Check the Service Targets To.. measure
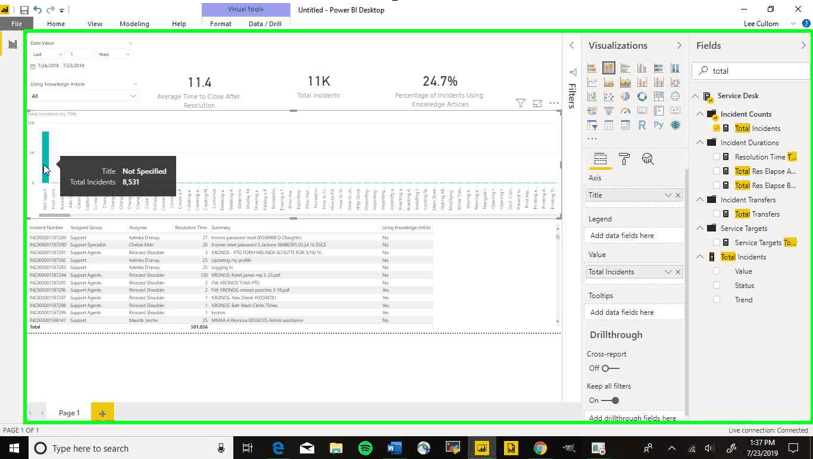813x459 pixels. point(717,242)
